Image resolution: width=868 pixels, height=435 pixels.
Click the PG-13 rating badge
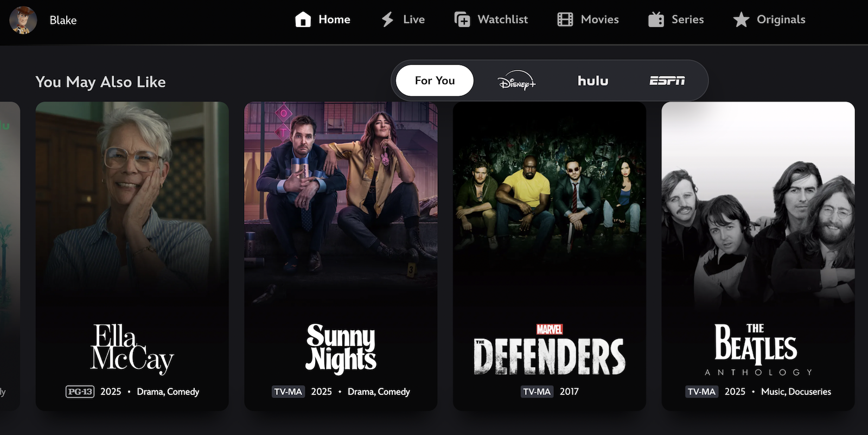click(80, 392)
